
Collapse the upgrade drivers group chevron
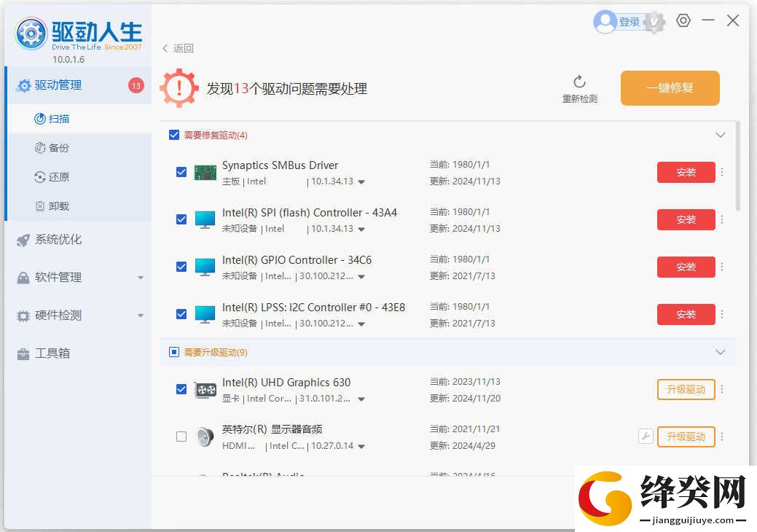point(721,352)
